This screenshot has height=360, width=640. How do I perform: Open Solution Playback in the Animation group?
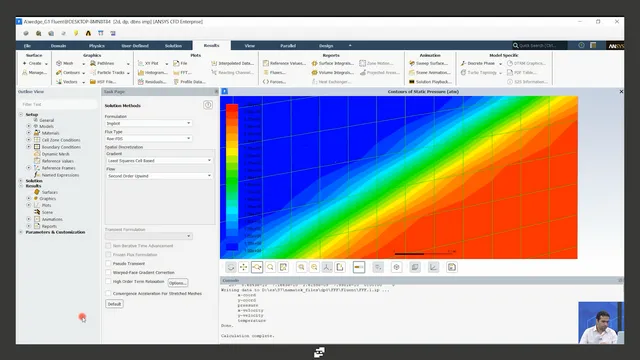430,82
